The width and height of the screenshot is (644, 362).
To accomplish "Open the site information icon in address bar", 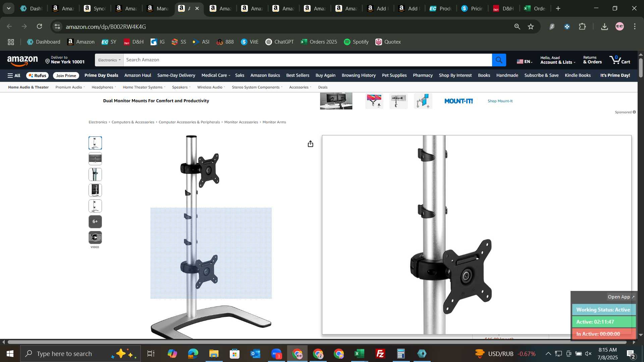I will click(57, 26).
